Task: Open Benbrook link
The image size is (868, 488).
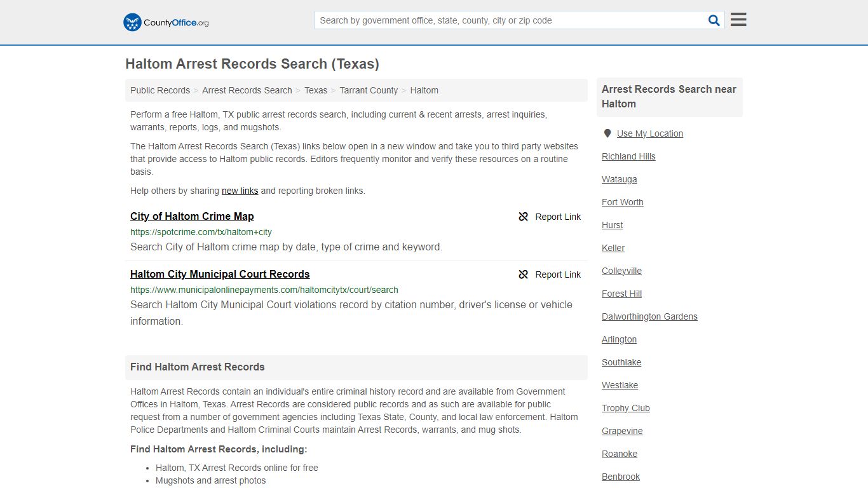Action: tap(621, 477)
